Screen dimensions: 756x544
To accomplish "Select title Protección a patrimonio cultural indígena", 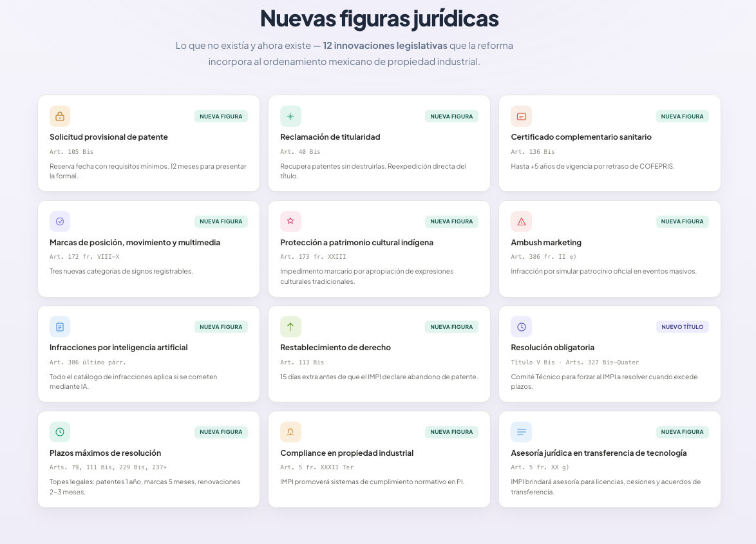I will click(x=357, y=242).
